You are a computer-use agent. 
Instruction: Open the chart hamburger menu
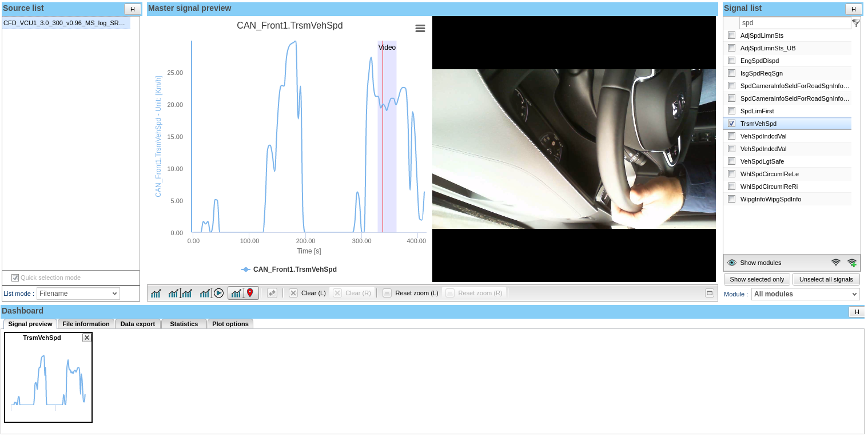click(420, 29)
